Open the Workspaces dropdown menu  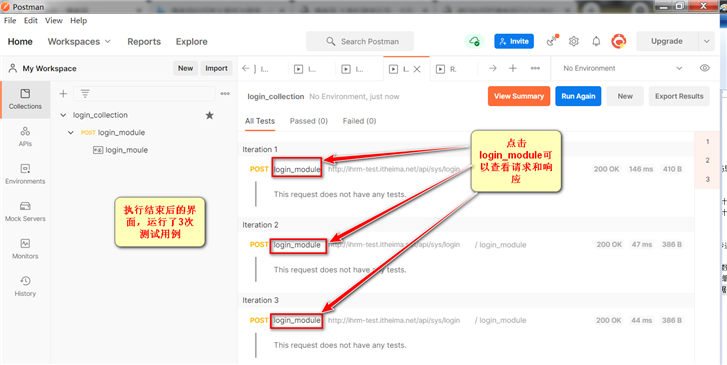click(79, 41)
